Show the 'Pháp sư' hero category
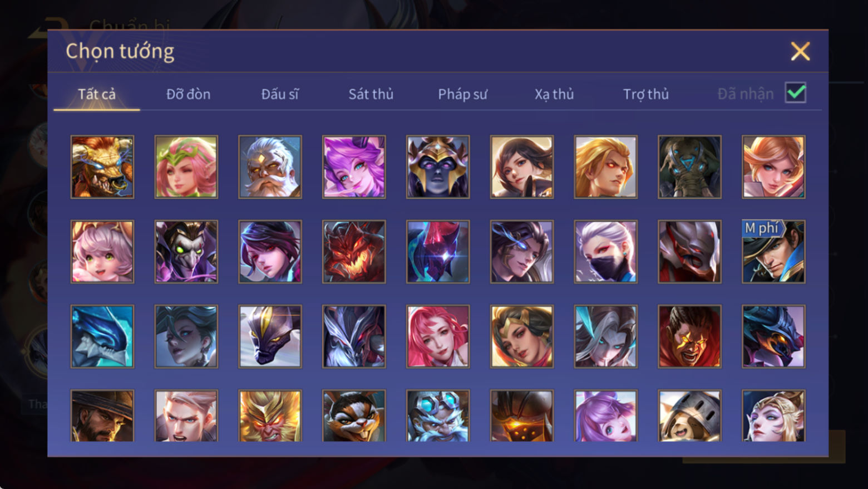Viewport: 868px width, 489px height. (462, 94)
